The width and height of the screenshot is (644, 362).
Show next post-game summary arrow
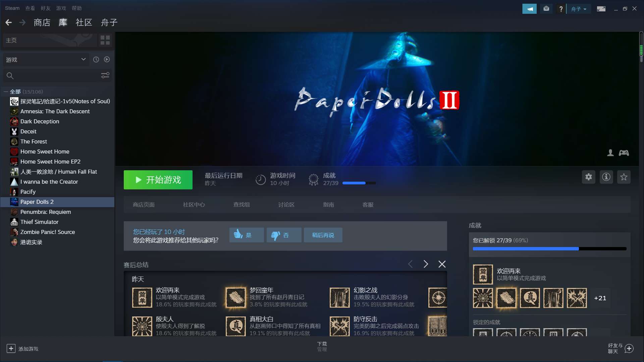tap(426, 264)
